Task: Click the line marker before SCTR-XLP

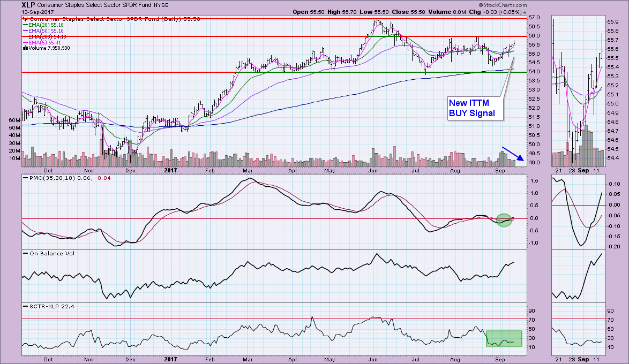Action: [26, 306]
